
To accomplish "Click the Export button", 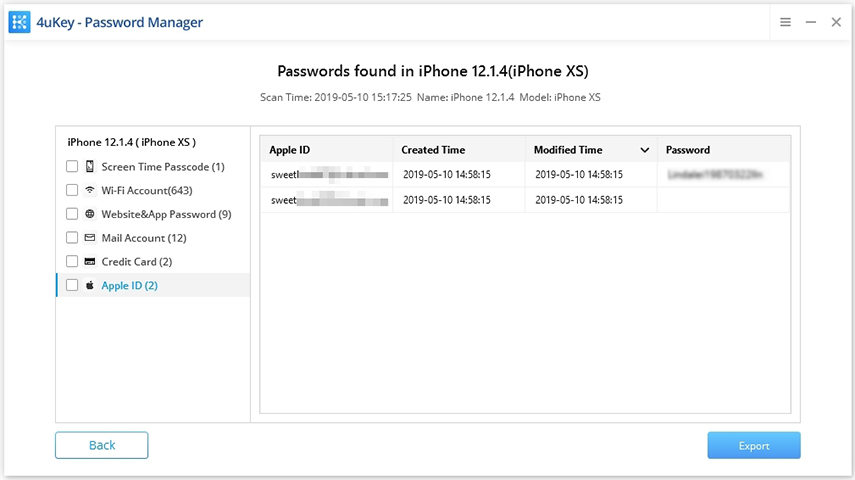I will [753, 445].
